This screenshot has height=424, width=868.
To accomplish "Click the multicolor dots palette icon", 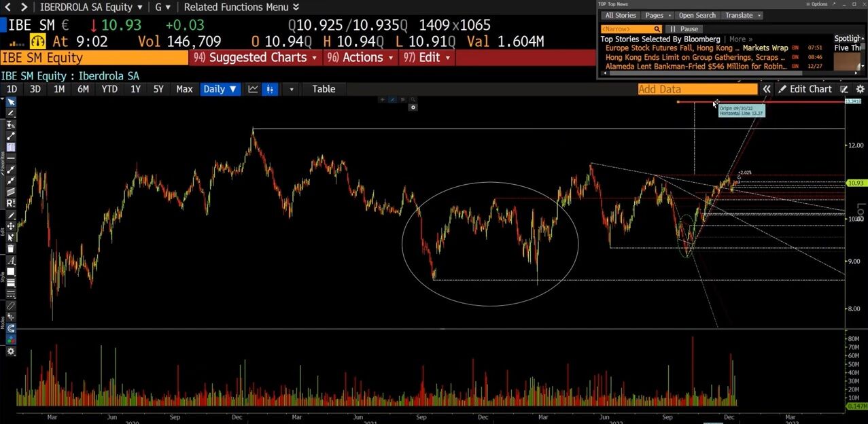I will point(11,338).
